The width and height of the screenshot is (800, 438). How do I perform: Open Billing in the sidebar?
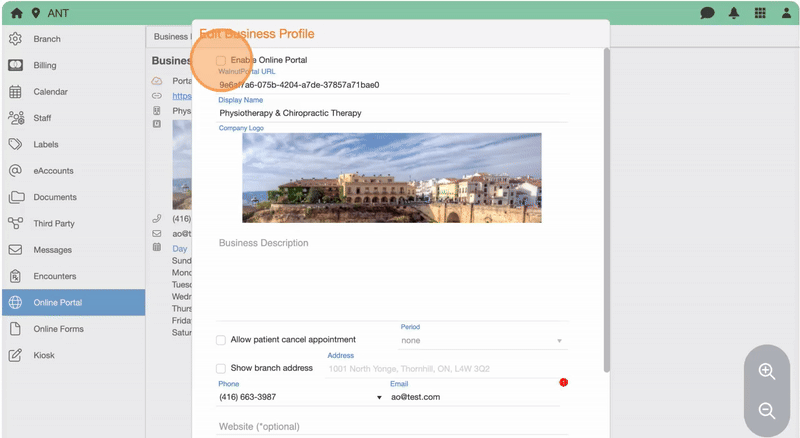click(x=44, y=65)
